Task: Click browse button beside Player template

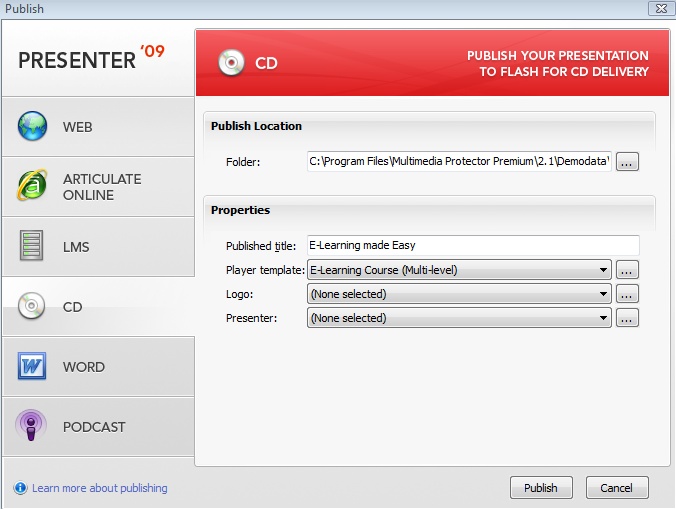Action: coord(627,270)
